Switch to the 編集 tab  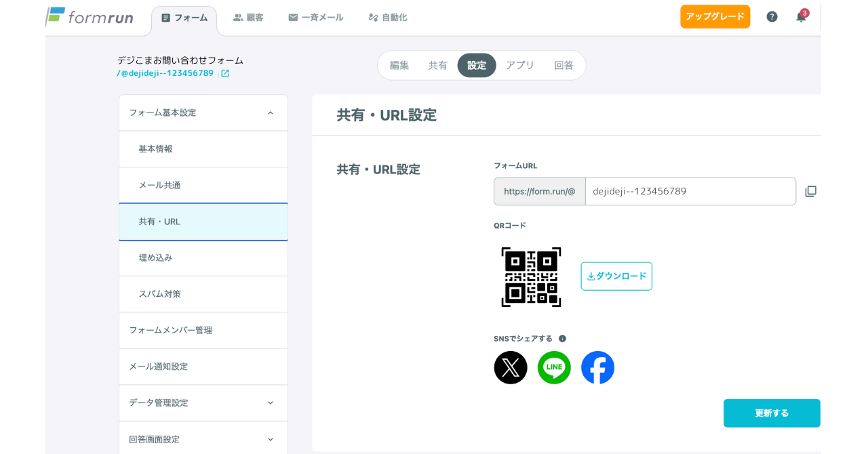click(399, 65)
